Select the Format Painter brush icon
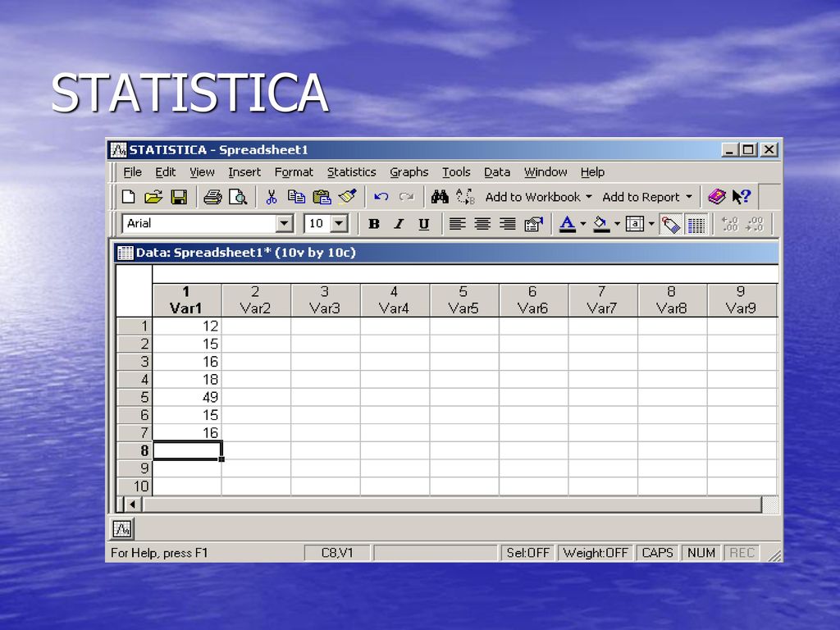 (348, 197)
